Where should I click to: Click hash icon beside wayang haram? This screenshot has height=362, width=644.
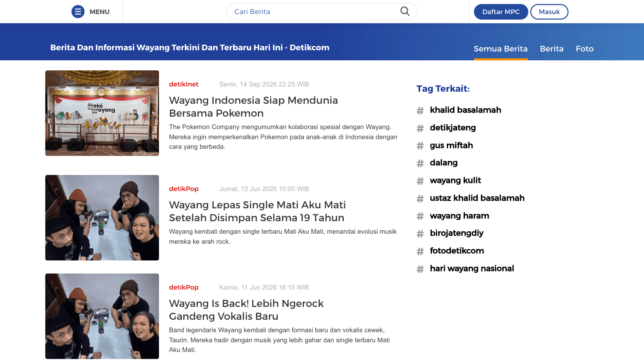[x=420, y=216]
